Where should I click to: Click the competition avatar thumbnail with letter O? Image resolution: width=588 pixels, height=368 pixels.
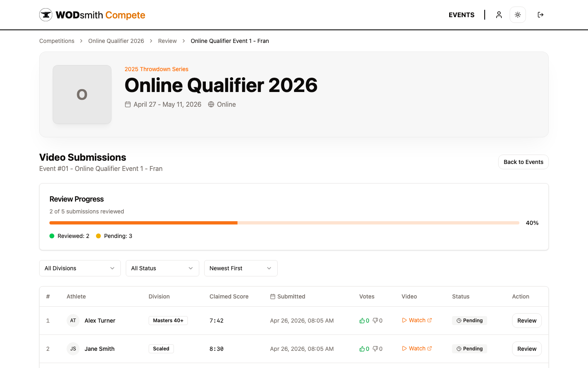[82, 94]
